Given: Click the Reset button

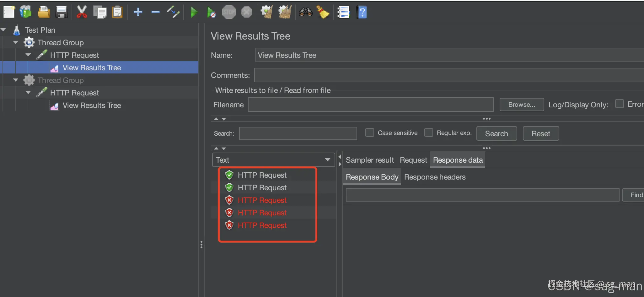Looking at the screenshot, I should point(541,133).
